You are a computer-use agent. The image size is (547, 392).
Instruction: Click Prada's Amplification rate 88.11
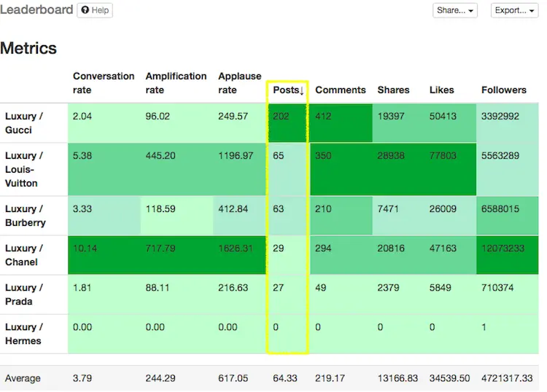coord(158,288)
